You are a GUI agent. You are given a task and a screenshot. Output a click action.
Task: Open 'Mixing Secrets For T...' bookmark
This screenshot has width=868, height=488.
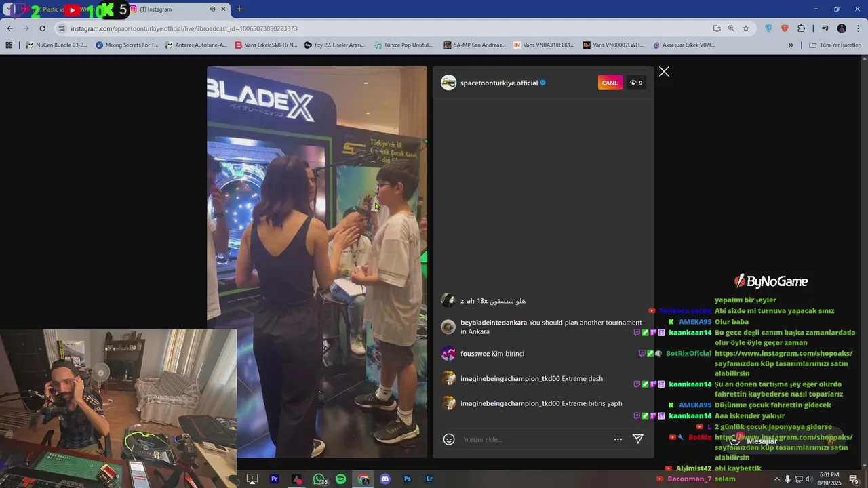[x=127, y=45]
